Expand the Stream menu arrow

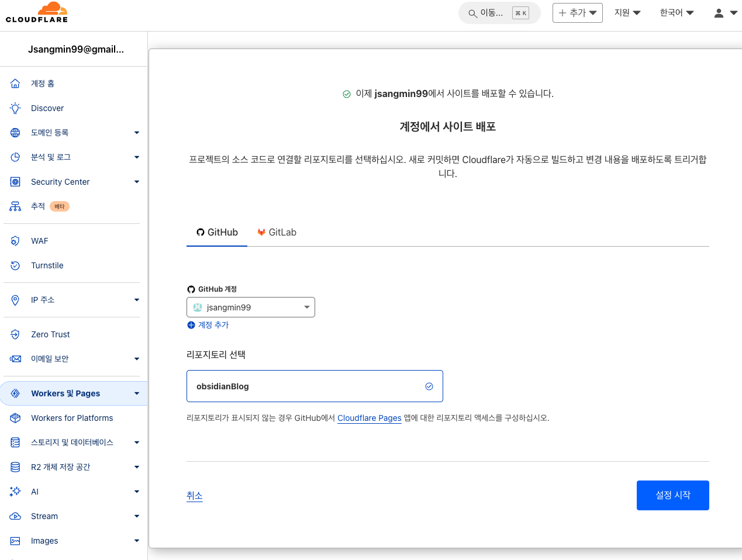pos(137,516)
